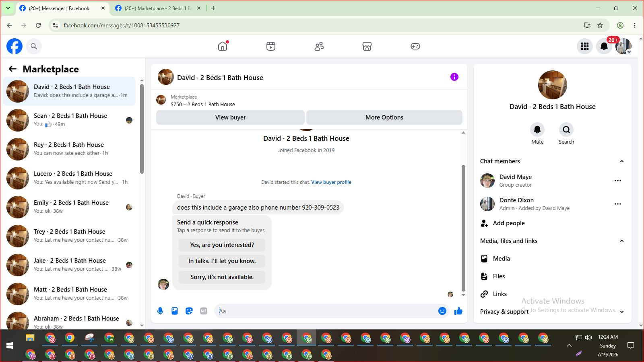The image size is (644, 362).
Task: Send quick response 'In talks. I'll let you know.'
Action: [x=222, y=261]
